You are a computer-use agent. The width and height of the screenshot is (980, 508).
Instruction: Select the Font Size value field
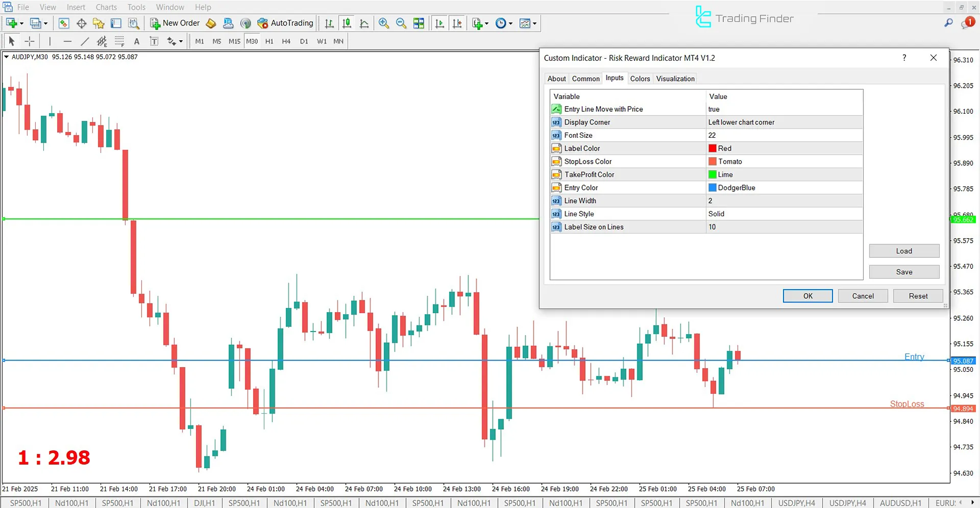(783, 135)
